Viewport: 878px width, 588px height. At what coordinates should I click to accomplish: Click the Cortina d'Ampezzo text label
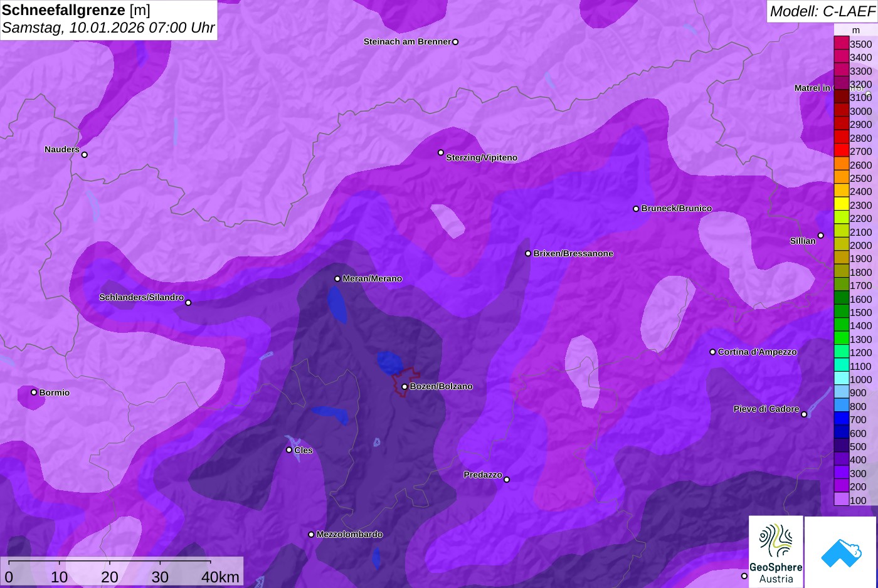[x=758, y=352]
